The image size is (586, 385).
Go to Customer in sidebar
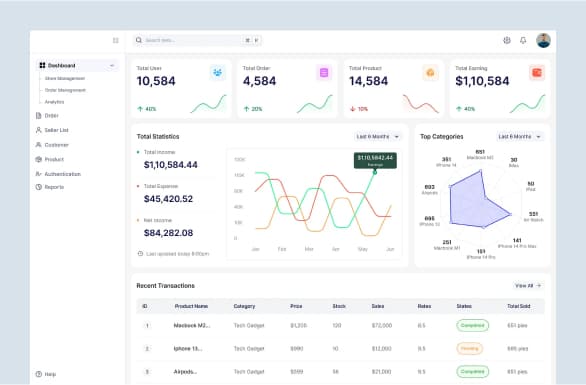[x=56, y=145]
